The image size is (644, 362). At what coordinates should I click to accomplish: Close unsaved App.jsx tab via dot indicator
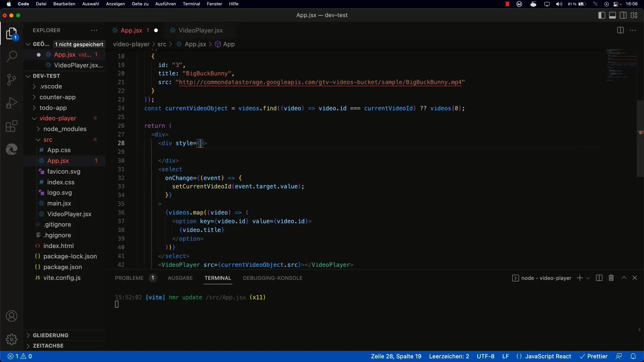pyautogui.click(x=156, y=30)
